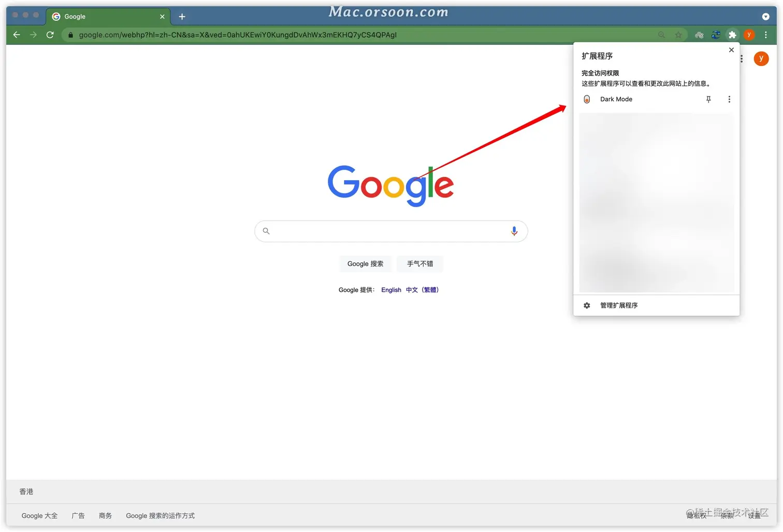
Task: Open the Google account avatar on the page
Action: (761, 58)
